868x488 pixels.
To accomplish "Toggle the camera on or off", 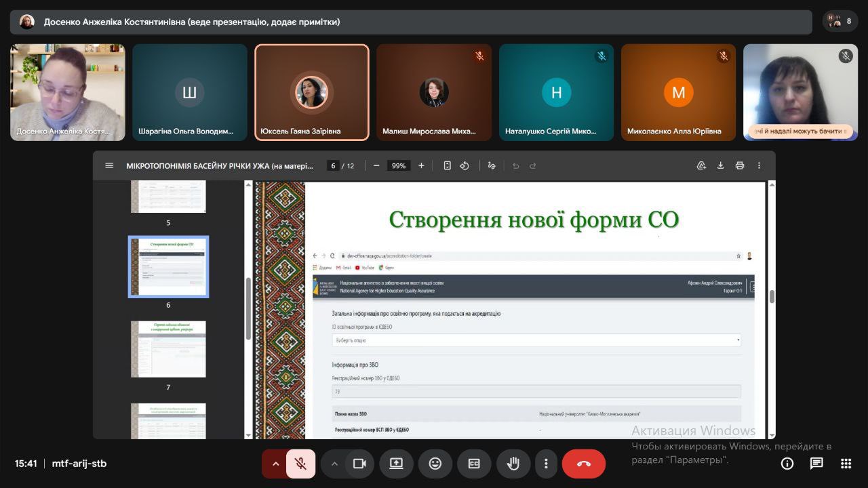I will click(x=359, y=464).
